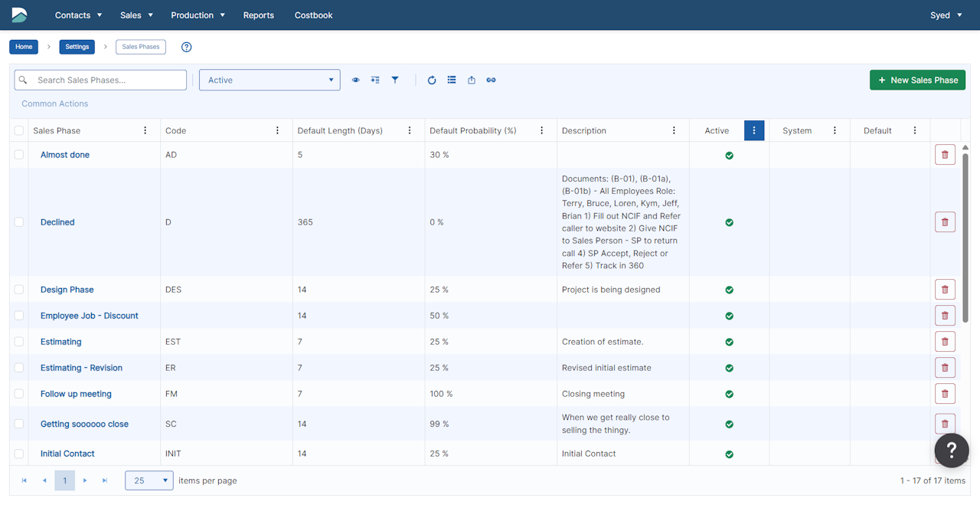Refresh the sales phases grid
Screen dimensions: 980x505
point(432,80)
